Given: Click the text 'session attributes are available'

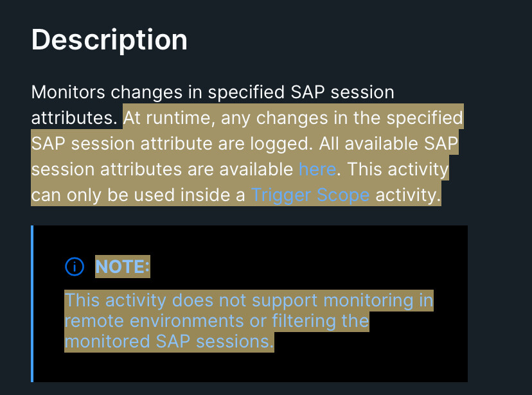Looking at the screenshot, I should point(162,169).
